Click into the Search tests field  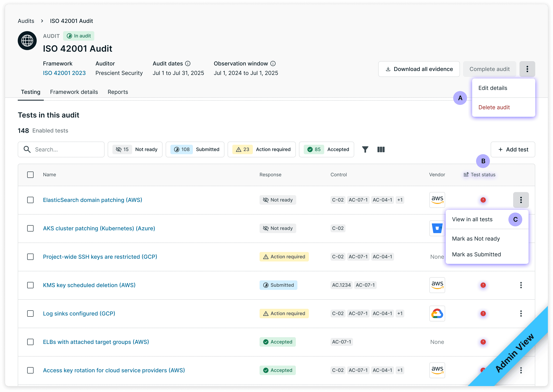[x=65, y=149]
